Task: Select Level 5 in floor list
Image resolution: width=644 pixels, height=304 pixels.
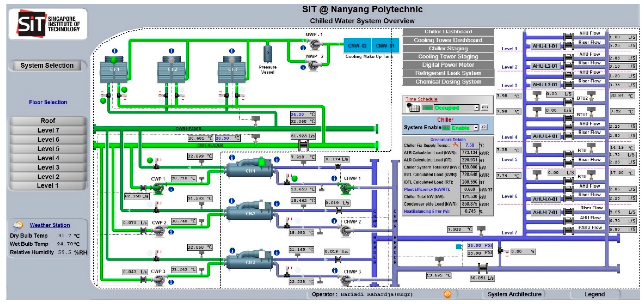Action: click(48, 149)
